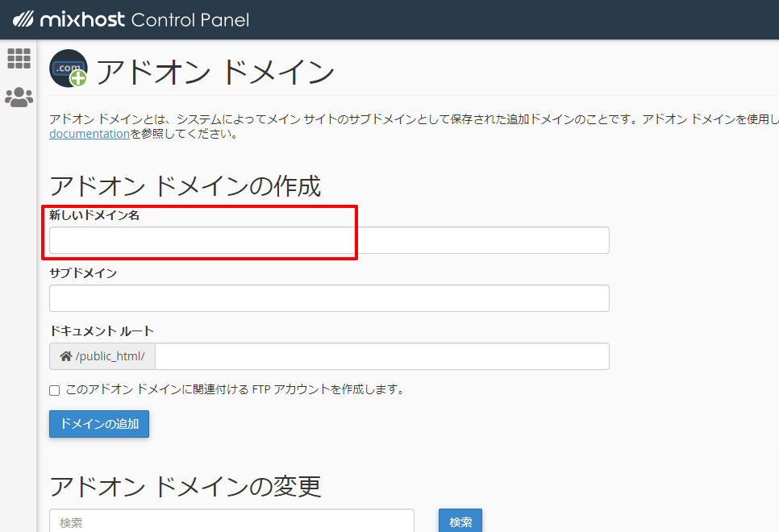Open the documentation link

(x=90, y=134)
